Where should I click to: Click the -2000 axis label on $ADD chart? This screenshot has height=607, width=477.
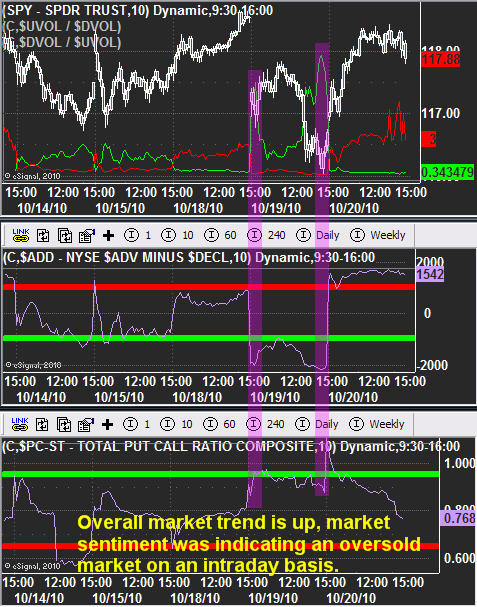[432, 365]
